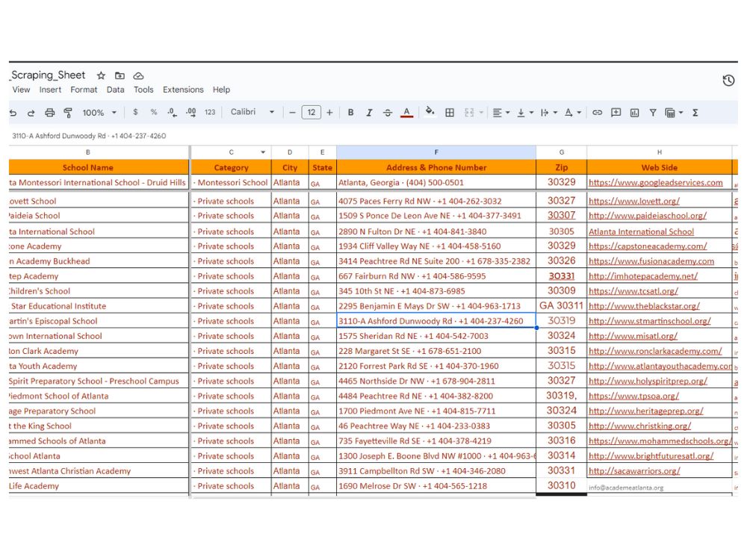Toggle strikethrough formatting

point(387,113)
